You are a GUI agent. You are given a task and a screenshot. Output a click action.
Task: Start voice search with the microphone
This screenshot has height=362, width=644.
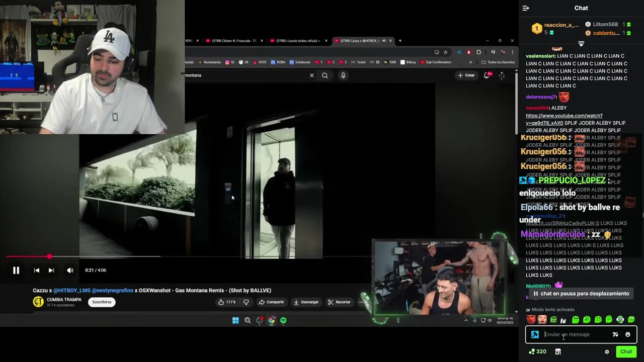click(343, 75)
